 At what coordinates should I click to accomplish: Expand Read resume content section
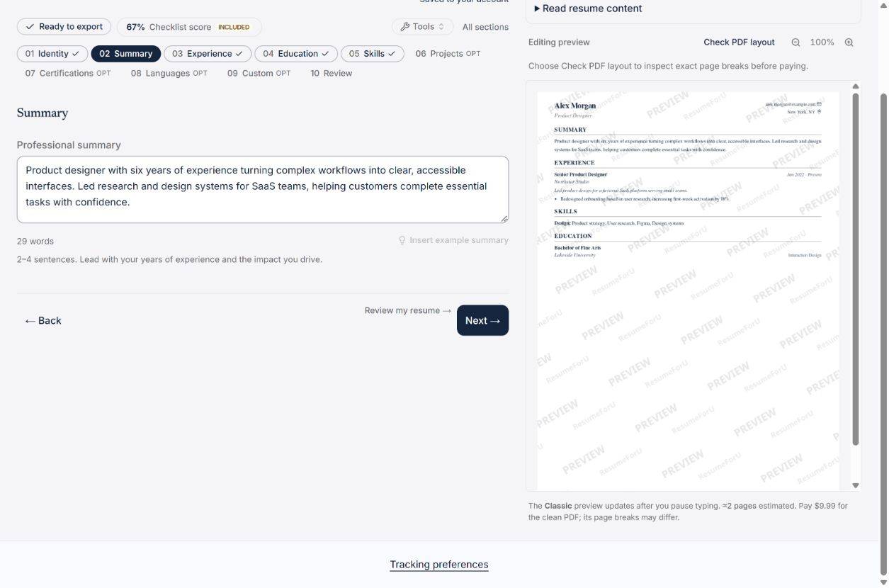click(588, 9)
